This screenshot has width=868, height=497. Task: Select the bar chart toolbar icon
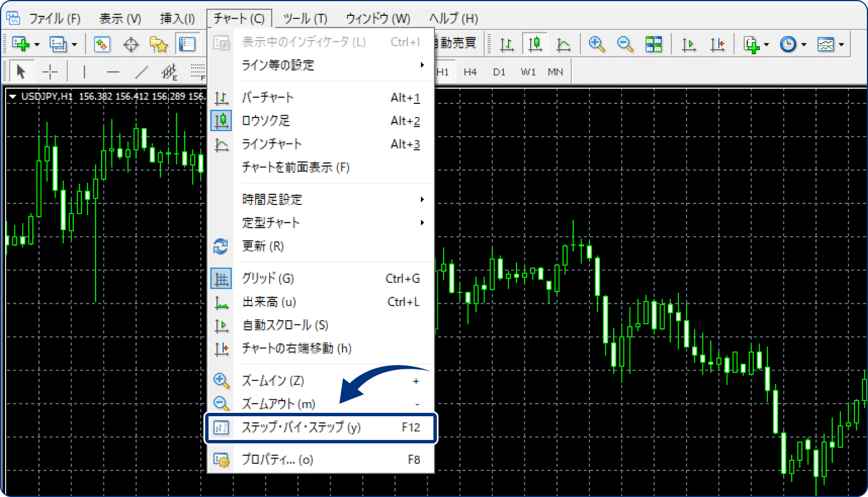click(507, 43)
